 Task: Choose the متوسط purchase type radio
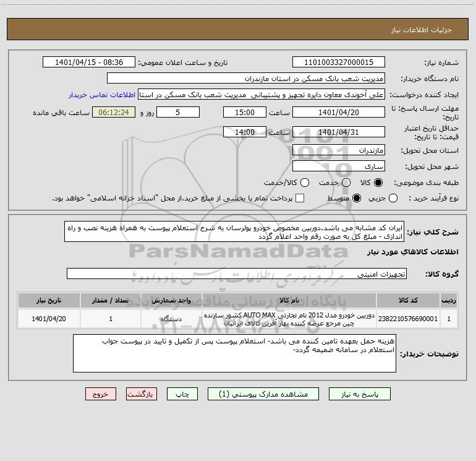click(x=357, y=198)
